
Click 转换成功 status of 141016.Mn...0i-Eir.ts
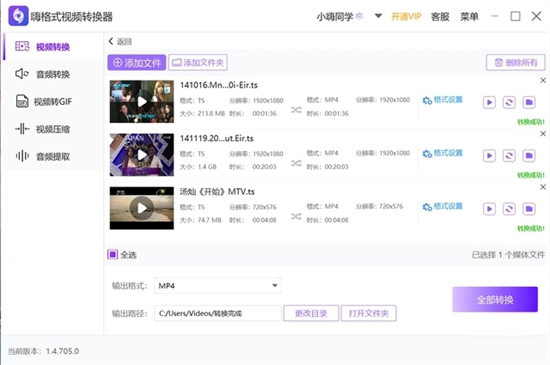[531, 122]
